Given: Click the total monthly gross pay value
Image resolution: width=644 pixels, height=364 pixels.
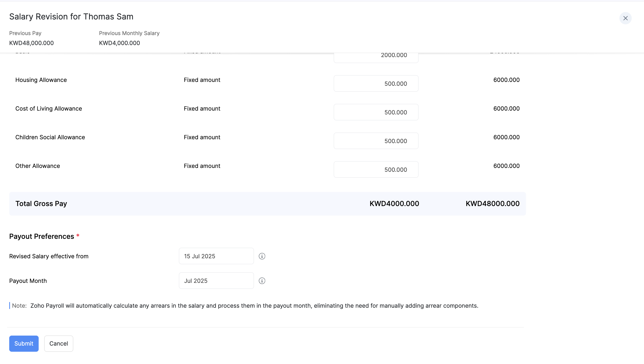Looking at the screenshot, I should [x=394, y=204].
